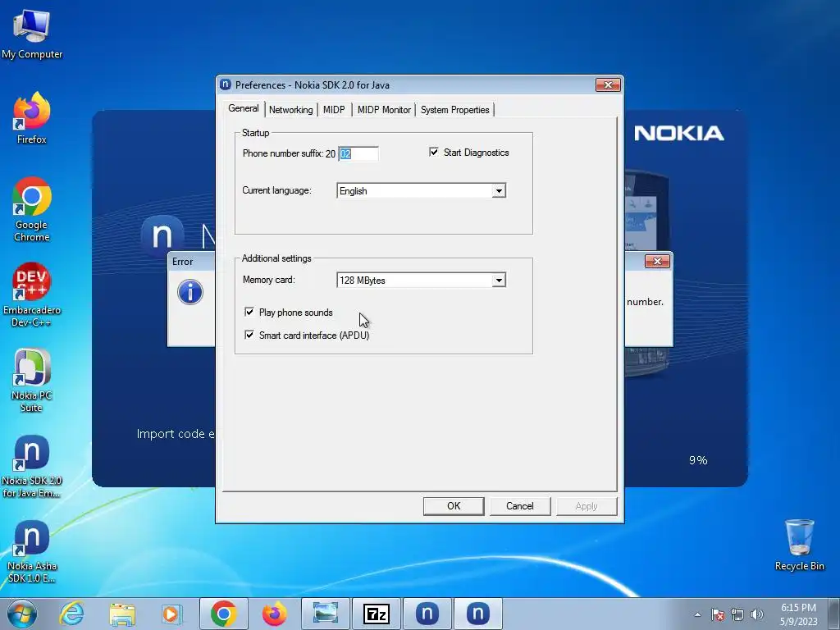840x630 pixels.
Task: Show hidden tray icons arrow
Action: [697, 614]
